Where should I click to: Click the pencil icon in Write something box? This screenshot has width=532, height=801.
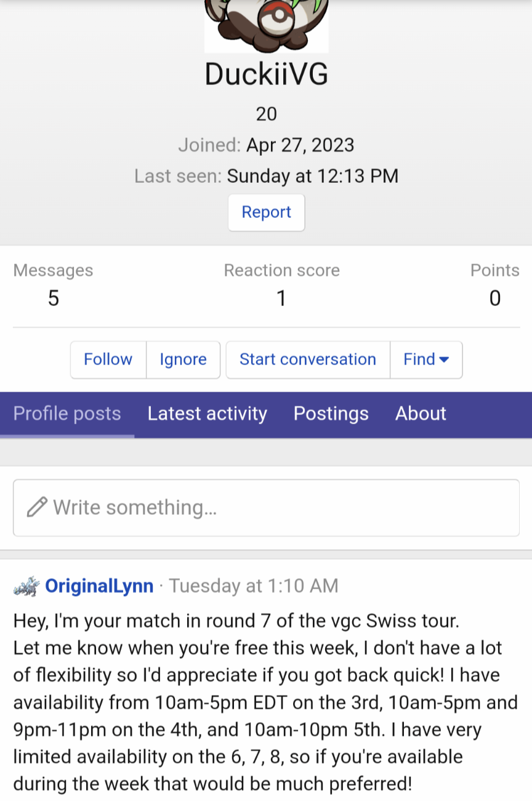tap(37, 507)
